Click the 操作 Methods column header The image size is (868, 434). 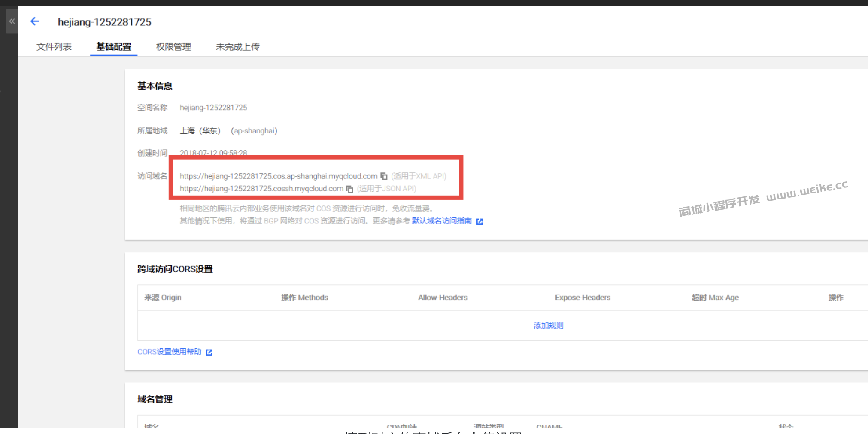304,298
